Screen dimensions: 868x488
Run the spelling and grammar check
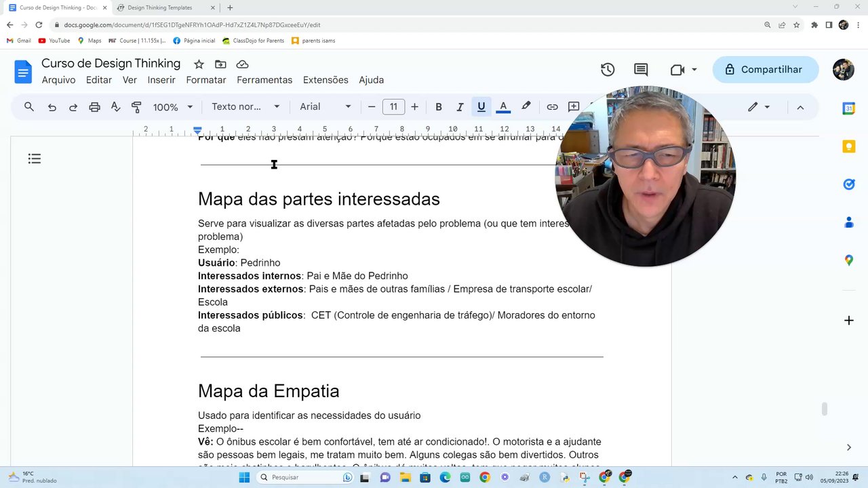point(115,106)
